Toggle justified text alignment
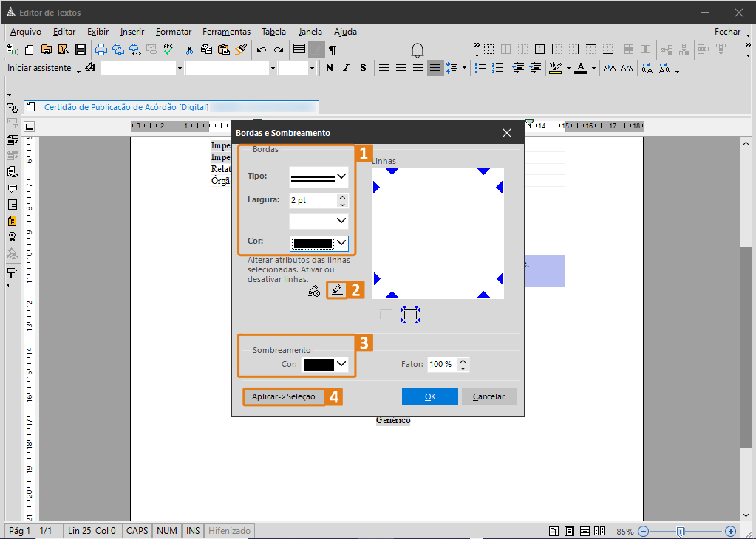 [x=435, y=69]
